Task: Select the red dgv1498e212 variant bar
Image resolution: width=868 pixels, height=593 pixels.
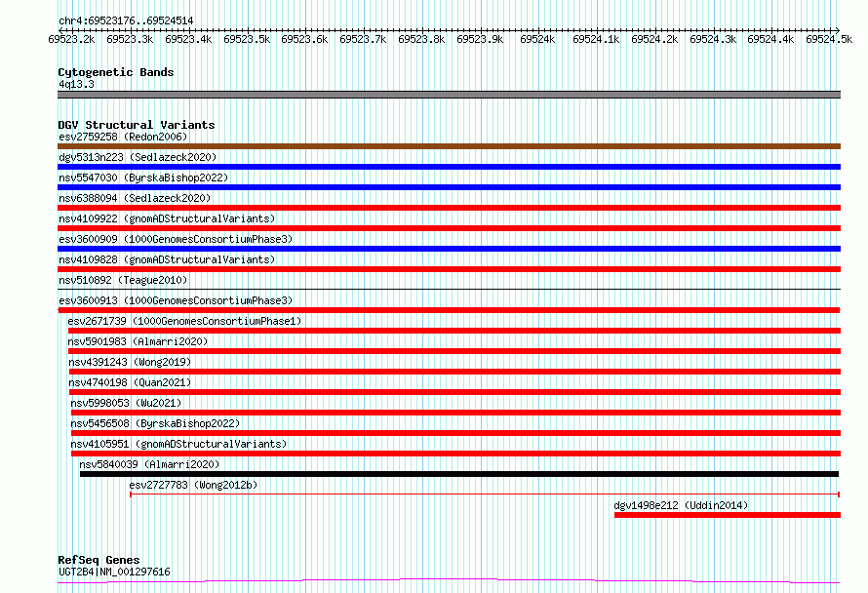Action: pos(728,515)
